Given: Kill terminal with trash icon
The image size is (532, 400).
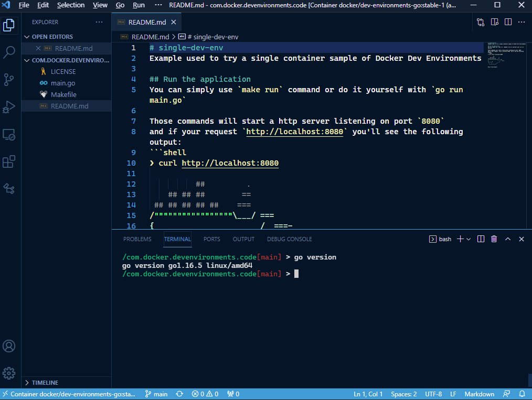Looking at the screenshot, I should 494,239.
